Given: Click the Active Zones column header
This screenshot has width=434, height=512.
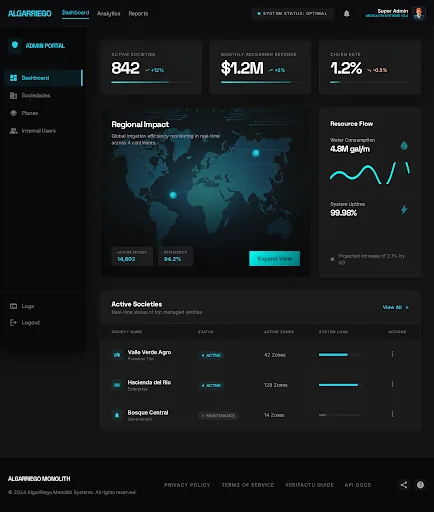Looking at the screenshot, I should [279, 332].
